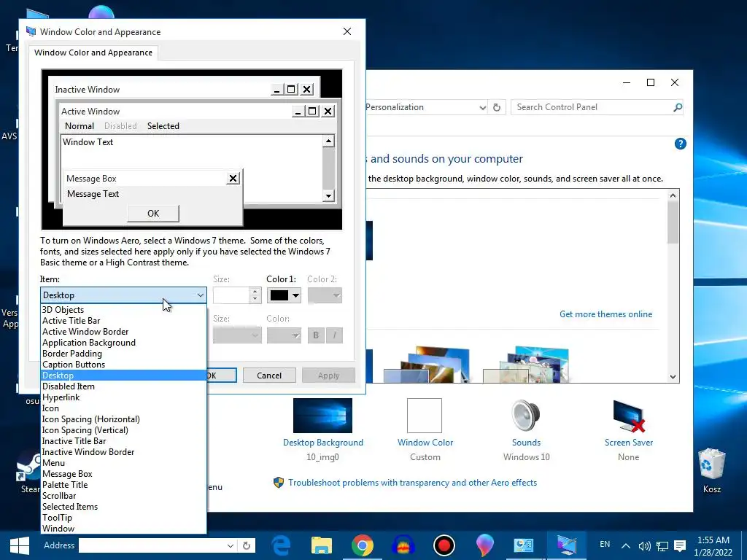Click the Personalization window taskbar icon
747x560 pixels.
click(x=566, y=545)
